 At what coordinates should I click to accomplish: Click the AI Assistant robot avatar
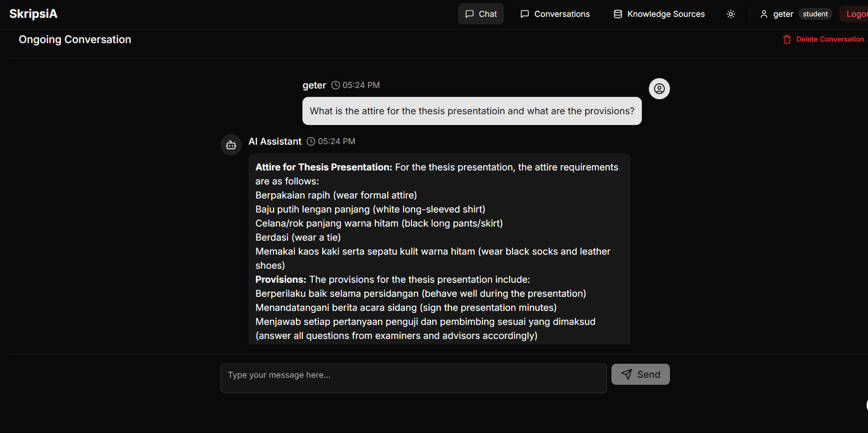pyautogui.click(x=231, y=145)
